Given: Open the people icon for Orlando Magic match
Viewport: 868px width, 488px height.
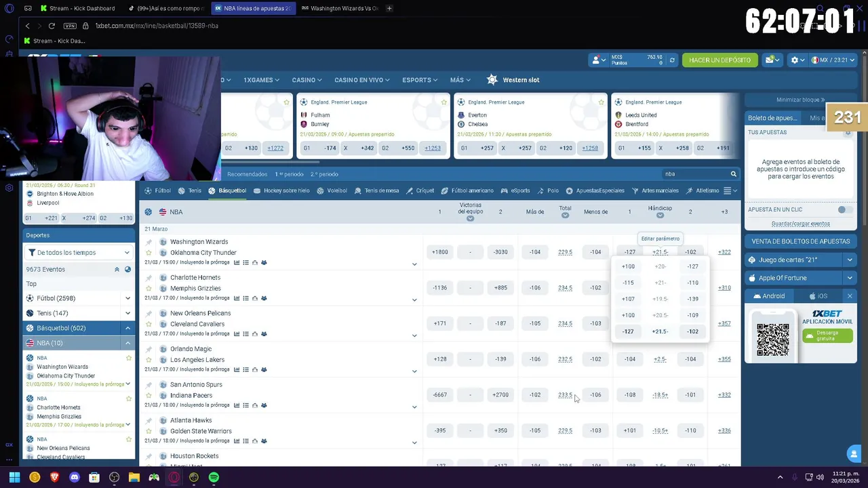Looking at the screenshot, I should (x=264, y=370).
